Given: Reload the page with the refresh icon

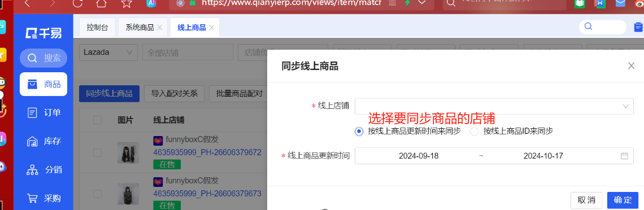Looking at the screenshot, I should click(x=77, y=3).
